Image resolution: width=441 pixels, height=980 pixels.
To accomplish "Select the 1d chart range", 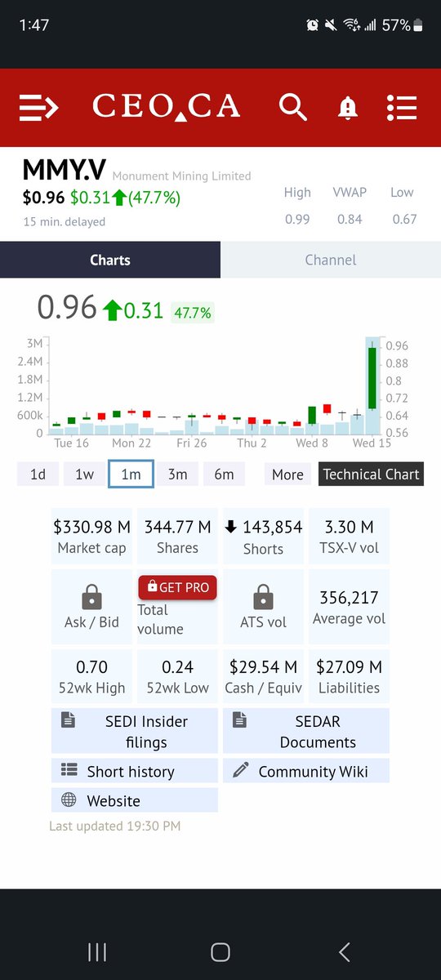I will 38,474.
